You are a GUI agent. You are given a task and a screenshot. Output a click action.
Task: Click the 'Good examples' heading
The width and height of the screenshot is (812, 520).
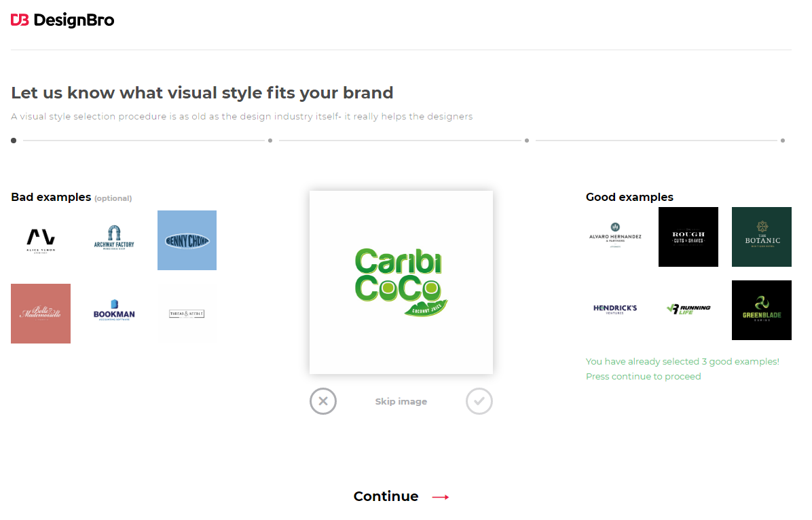630,198
